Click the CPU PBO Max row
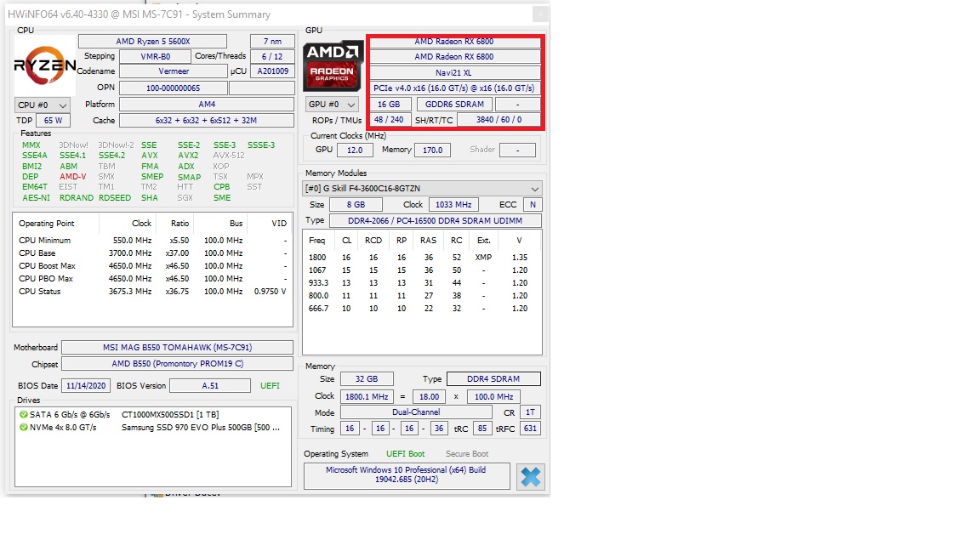 152,279
